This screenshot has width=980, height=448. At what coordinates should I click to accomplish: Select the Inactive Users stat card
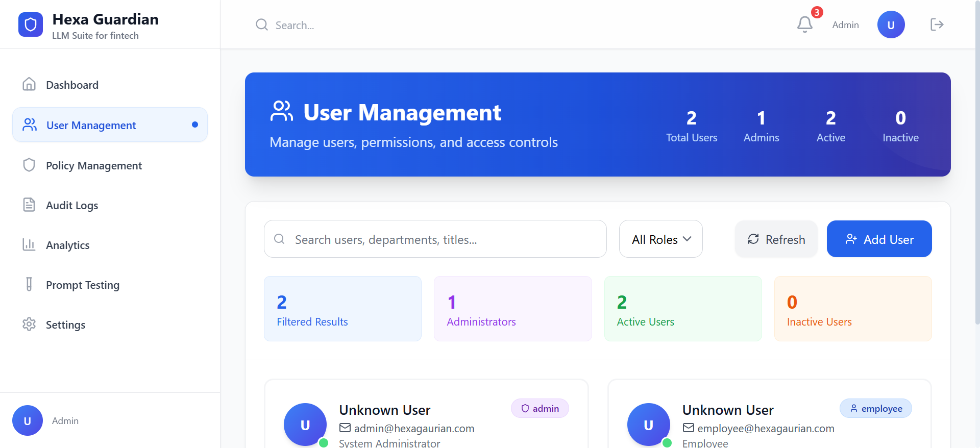[x=852, y=309]
